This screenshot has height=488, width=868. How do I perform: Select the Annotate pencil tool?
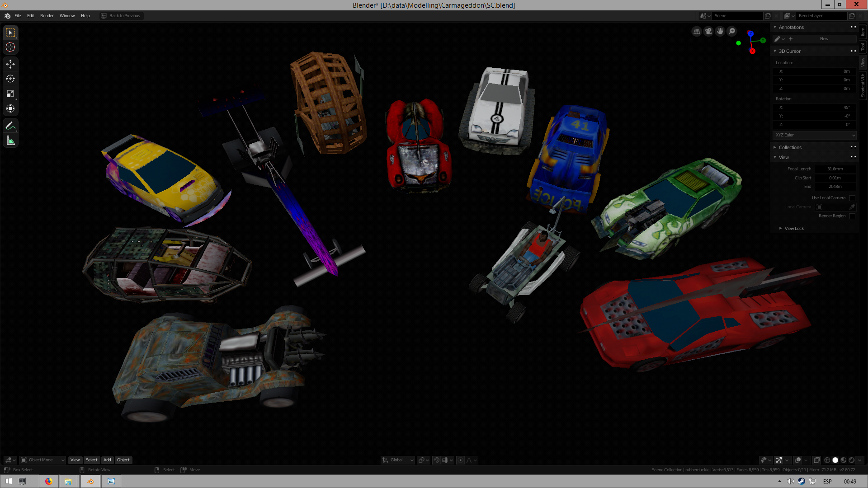pyautogui.click(x=10, y=126)
